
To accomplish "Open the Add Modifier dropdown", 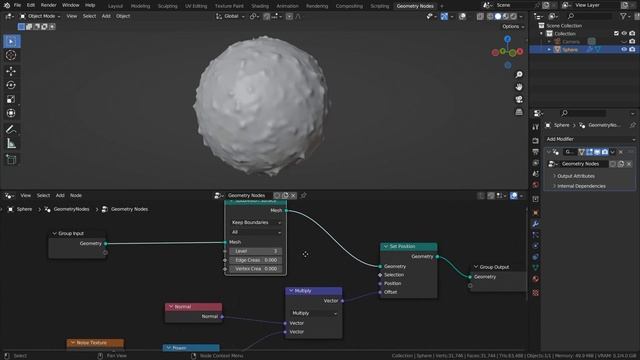I will [590, 139].
